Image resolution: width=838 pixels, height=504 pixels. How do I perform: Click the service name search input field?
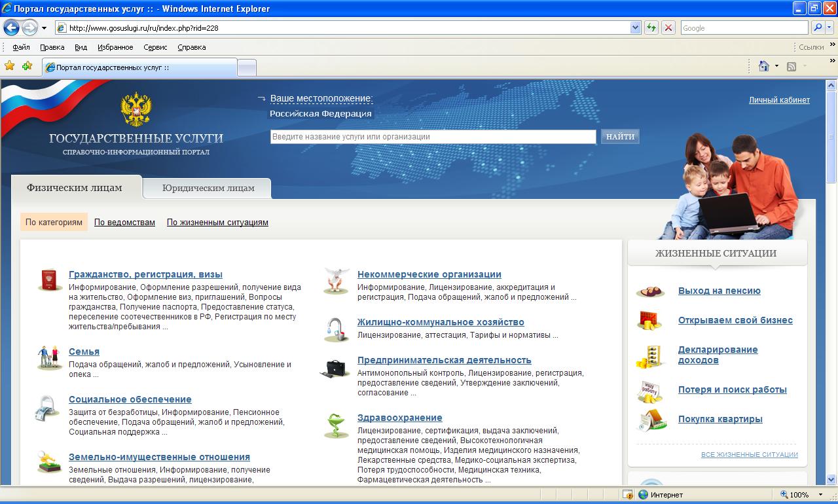[433, 137]
